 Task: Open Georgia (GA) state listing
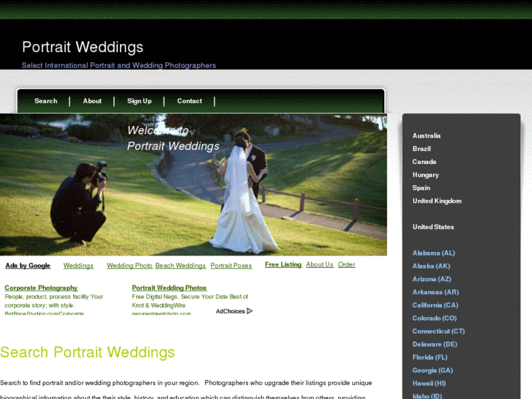(433, 370)
